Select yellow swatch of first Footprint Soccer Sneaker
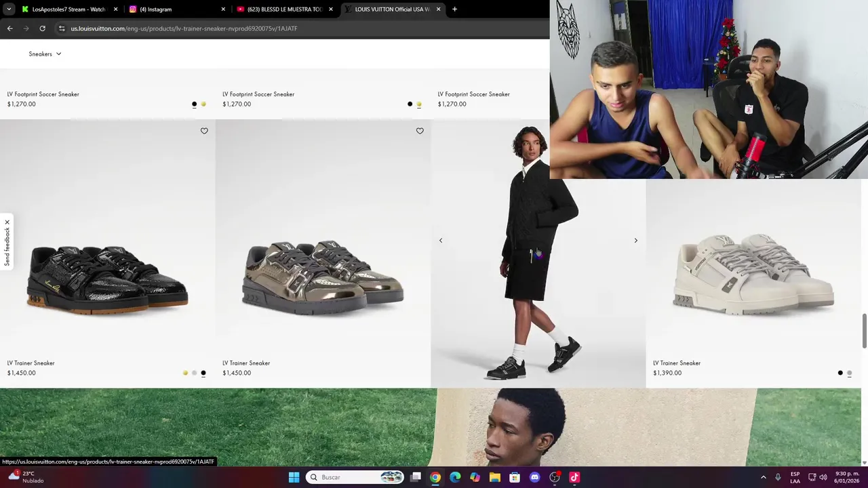This screenshot has height=488, width=868. pos(203,104)
